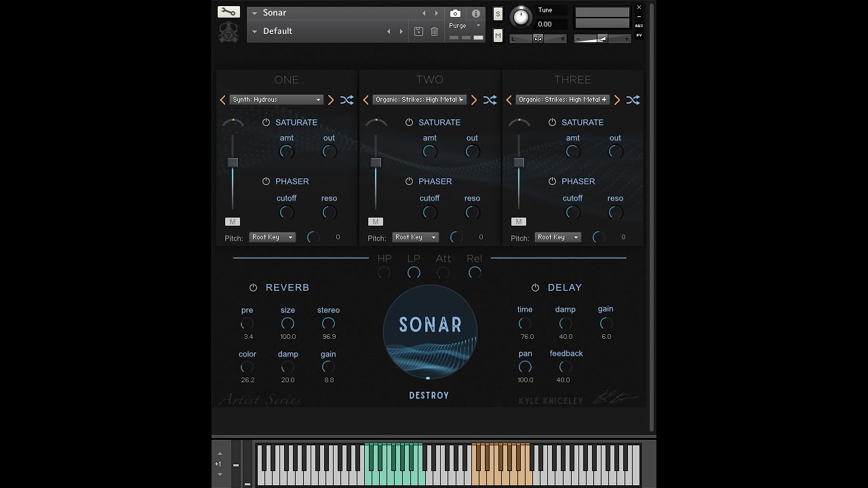868x488 pixels.
Task: Save the Default preset with disk icon
Action: [x=418, y=31]
